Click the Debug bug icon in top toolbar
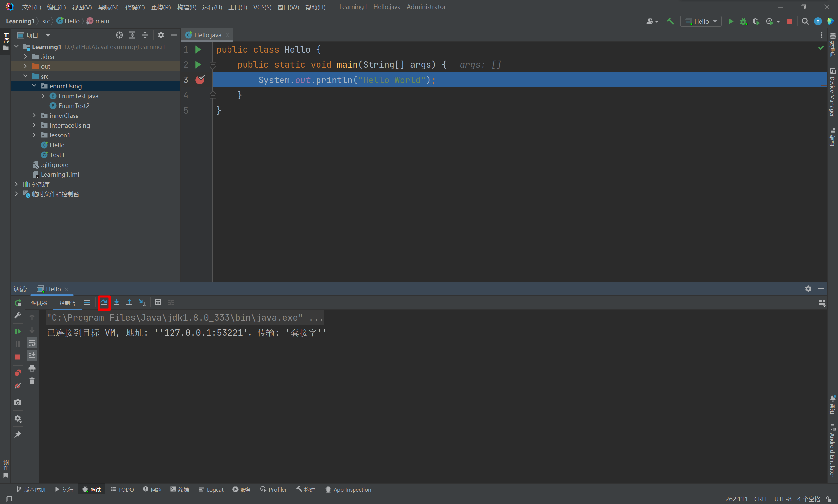The height and width of the screenshot is (504, 838). point(744,21)
